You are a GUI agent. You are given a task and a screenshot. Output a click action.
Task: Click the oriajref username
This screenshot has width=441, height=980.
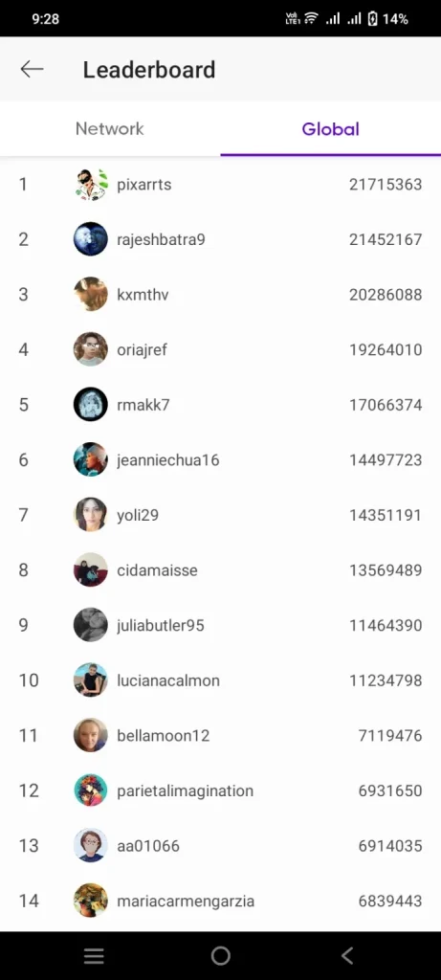[x=142, y=350]
